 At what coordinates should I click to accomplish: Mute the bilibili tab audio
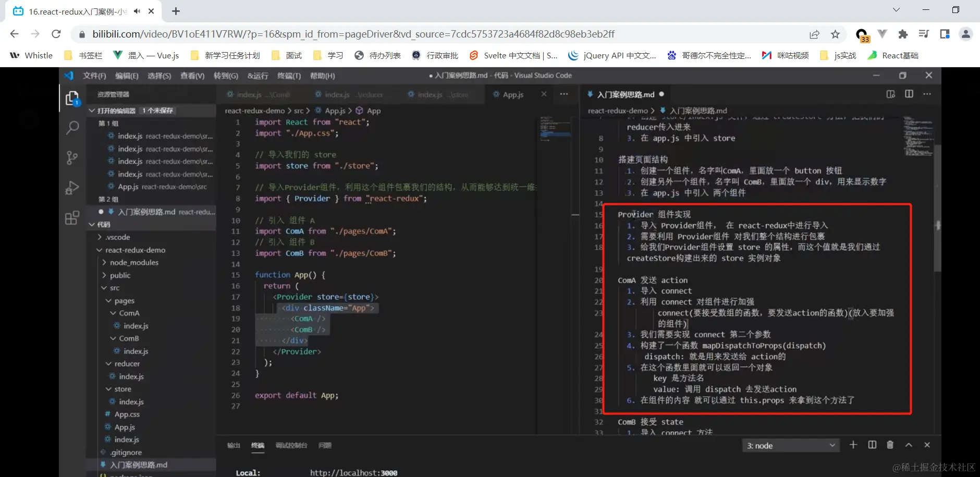[137, 11]
